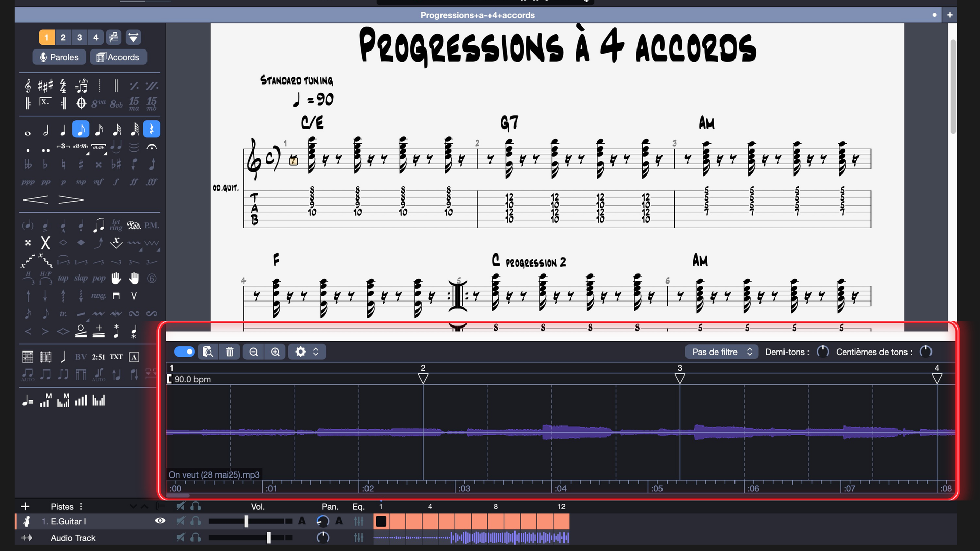Open the Pas de filtre dropdown
This screenshot has height=551, width=980.
722,352
